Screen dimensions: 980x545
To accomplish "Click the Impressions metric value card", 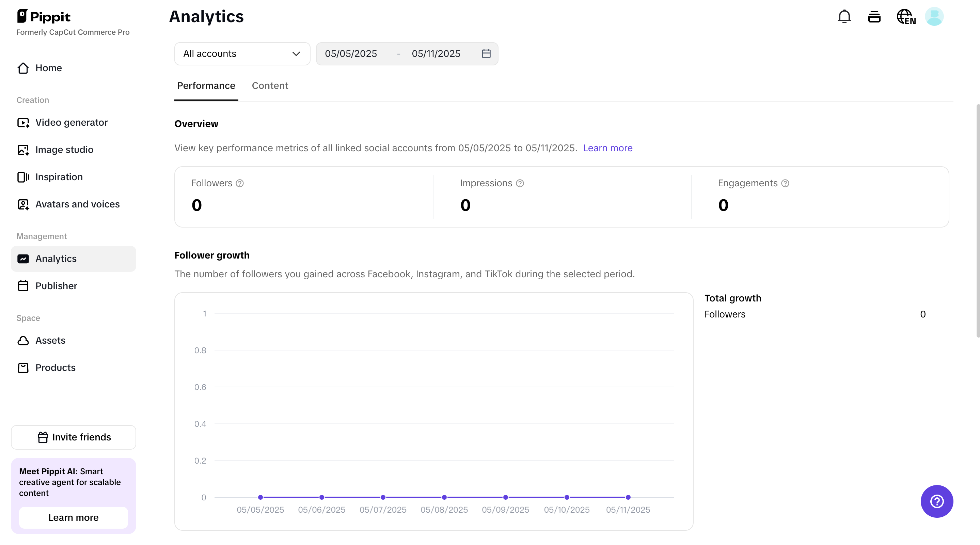I will click(562, 197).
